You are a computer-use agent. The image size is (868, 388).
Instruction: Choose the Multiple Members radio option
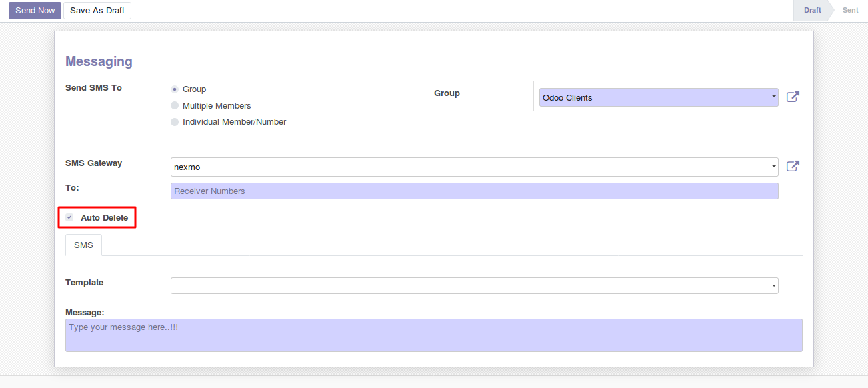[175, 105]
